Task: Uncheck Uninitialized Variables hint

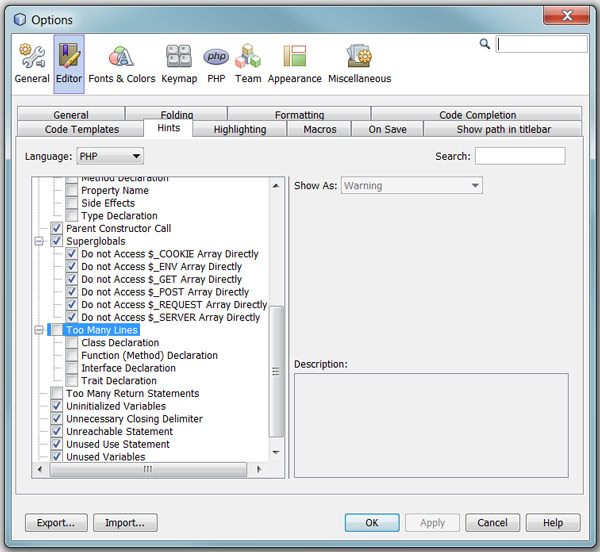Action: [57, 406]
